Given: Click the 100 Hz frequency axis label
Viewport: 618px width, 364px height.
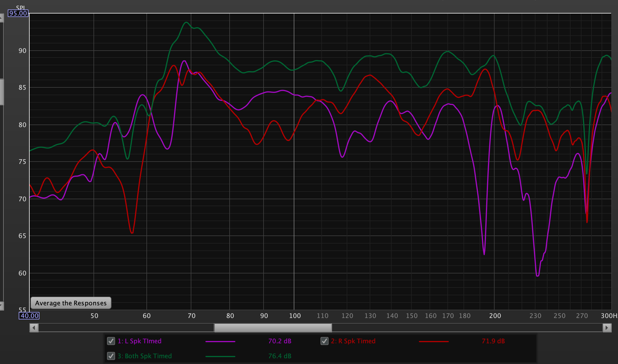Looking at the screenshot, I should click(x=295, y=316).
